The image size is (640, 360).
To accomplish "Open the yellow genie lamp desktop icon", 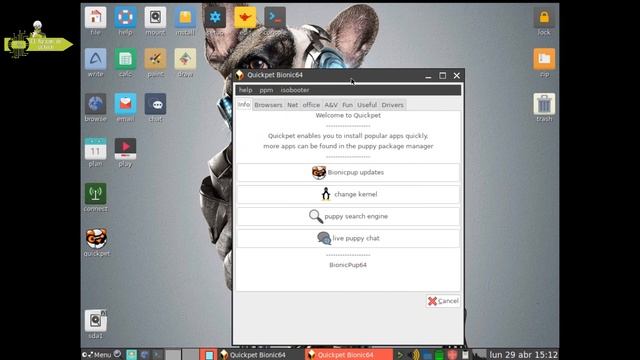I will coord(245,17).
